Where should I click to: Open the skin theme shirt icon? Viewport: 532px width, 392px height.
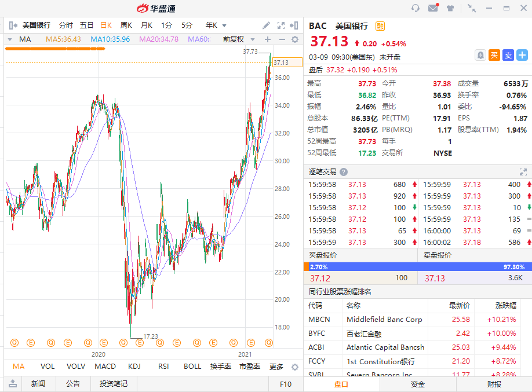[450, 8]
